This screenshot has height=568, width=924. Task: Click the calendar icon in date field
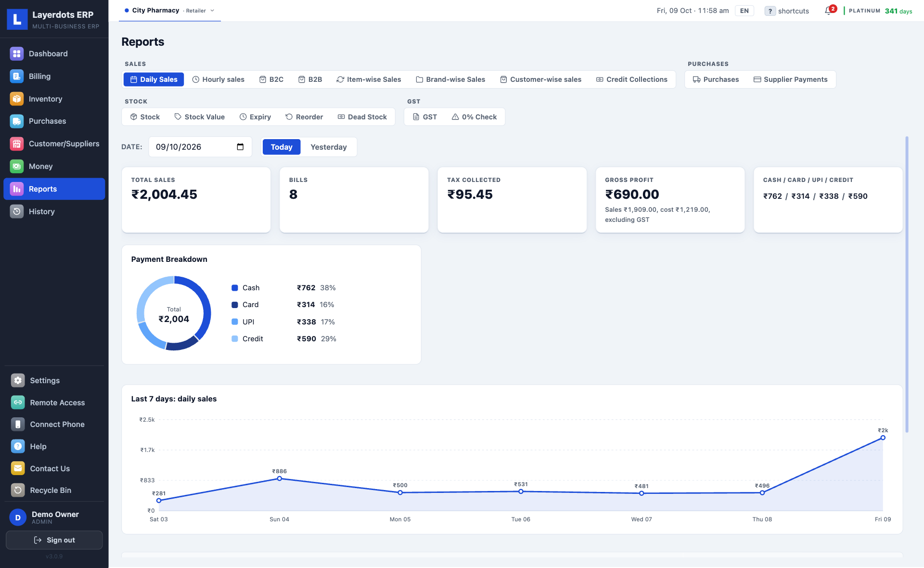(x=240, y=147)
